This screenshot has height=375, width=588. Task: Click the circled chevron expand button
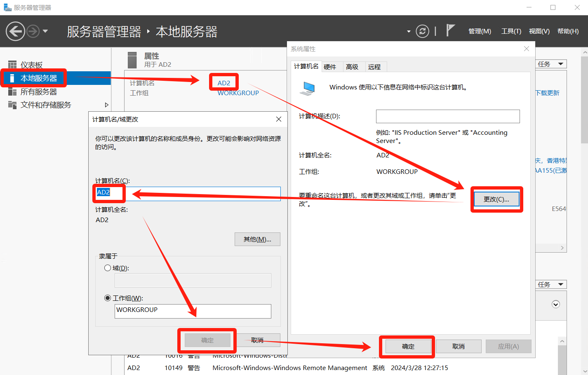click(556, 304)
